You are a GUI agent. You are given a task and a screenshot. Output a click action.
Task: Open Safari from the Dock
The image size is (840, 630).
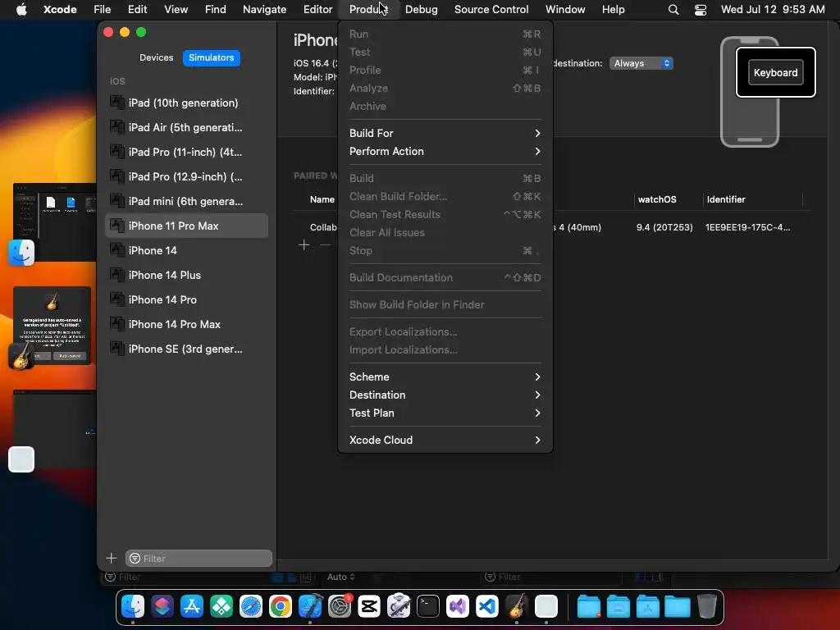pos(251,607)
